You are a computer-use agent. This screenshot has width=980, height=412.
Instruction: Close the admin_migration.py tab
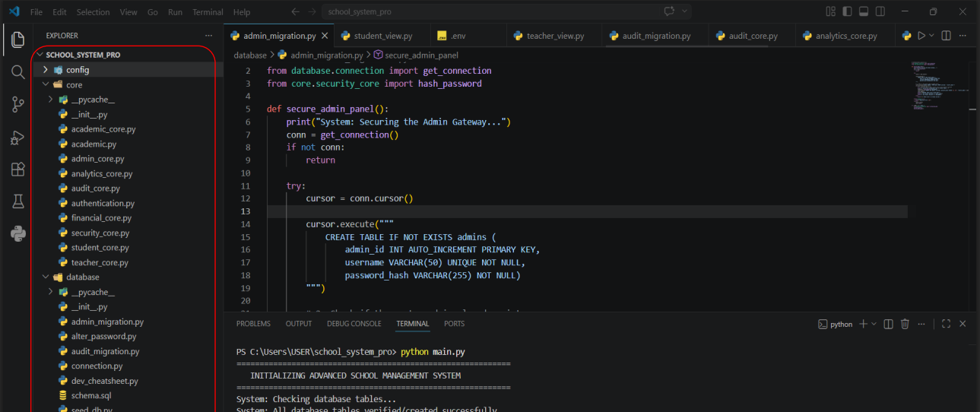point(325,36)
